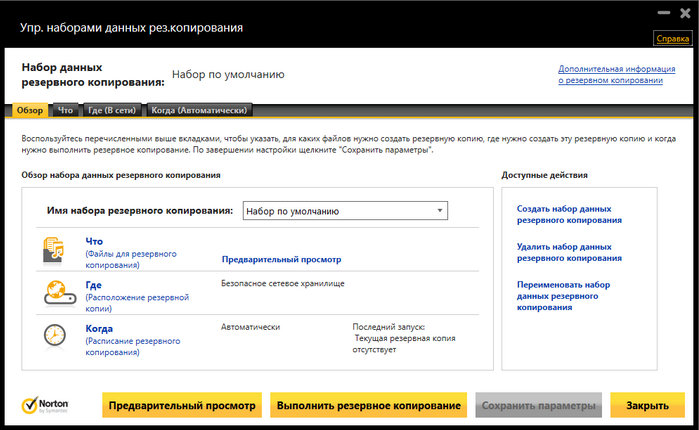Screen dimensions: 699x430
Task: Open the 'Набор по умолчанию' backup set dropdown
Action: (345, 211)
